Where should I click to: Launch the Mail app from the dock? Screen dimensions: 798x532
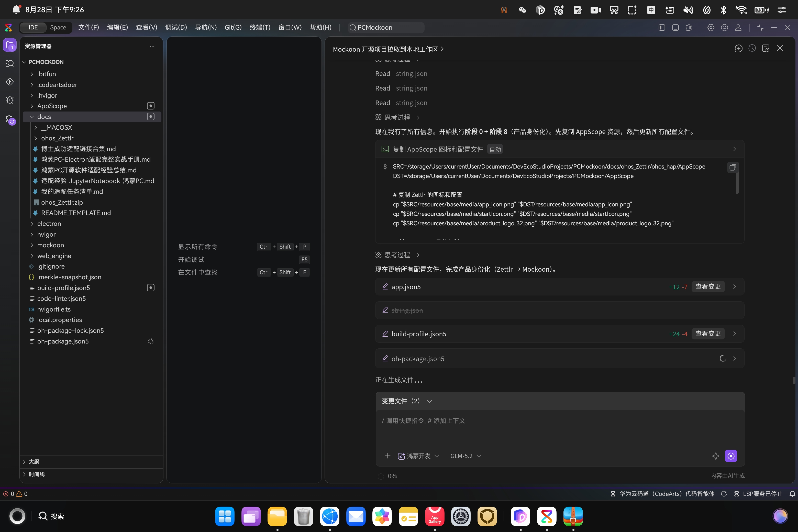(x=356, y=516)
